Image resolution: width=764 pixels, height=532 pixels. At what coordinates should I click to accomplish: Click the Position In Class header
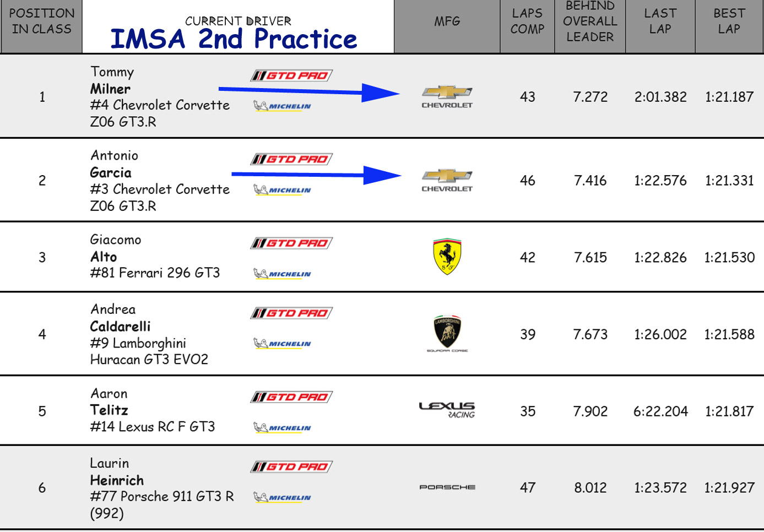click(41, 21)
